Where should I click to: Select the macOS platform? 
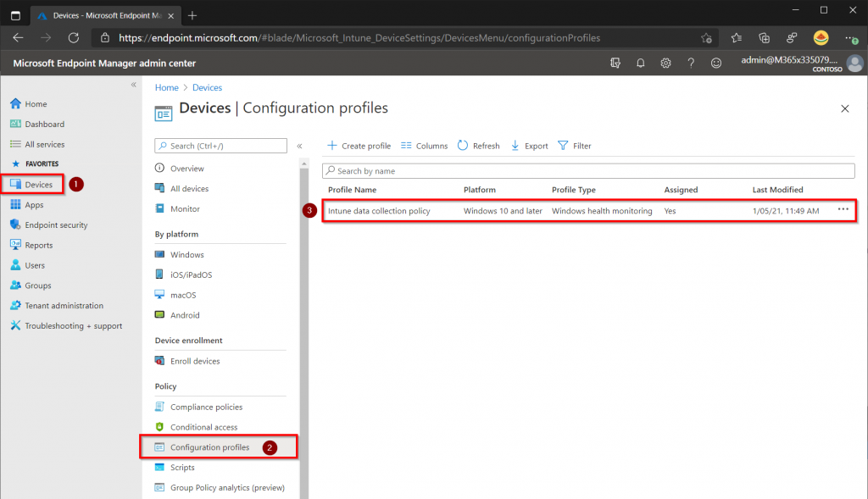(x=183, y=295)
